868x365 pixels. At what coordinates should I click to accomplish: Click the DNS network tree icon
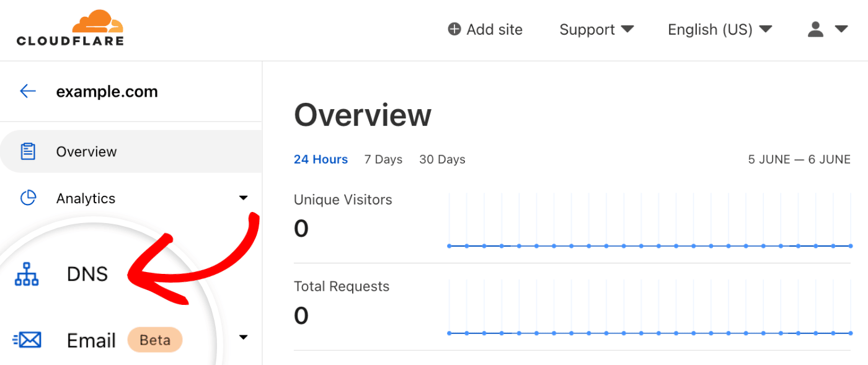pos(27,274)
